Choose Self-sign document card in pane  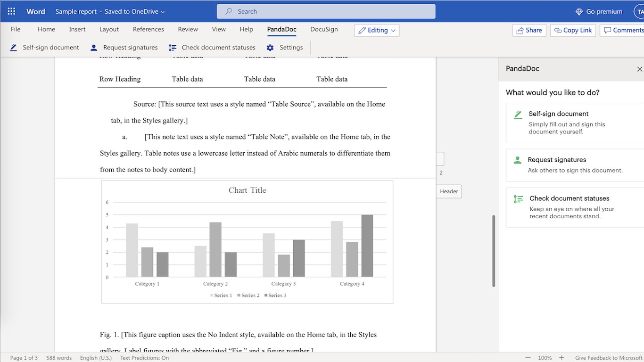tap(575, 123)
